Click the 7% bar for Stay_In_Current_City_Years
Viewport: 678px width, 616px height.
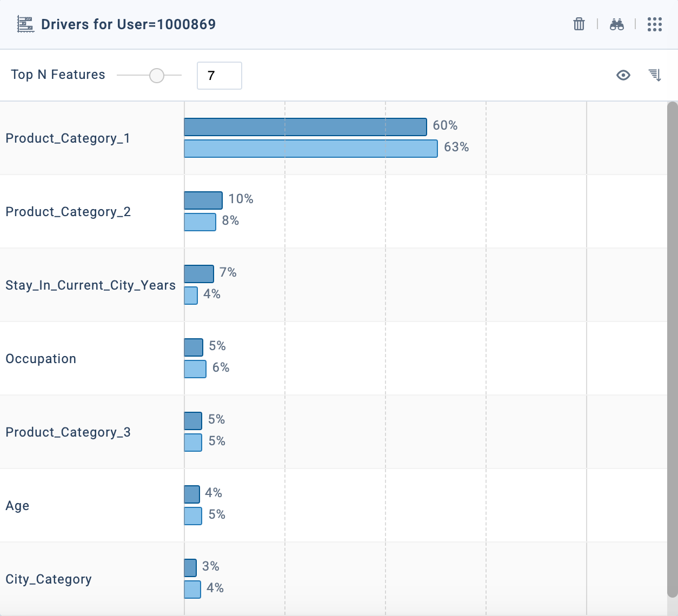(x=199, y=274)
